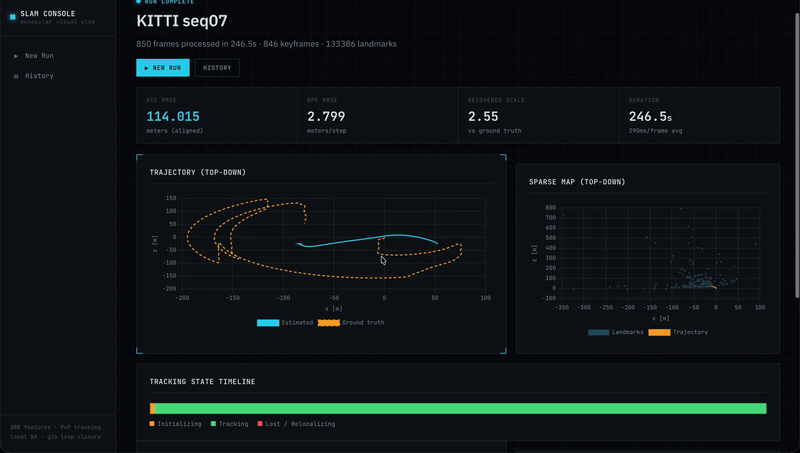
Task: Click the frames processed summary line
Action: [266, 44]
